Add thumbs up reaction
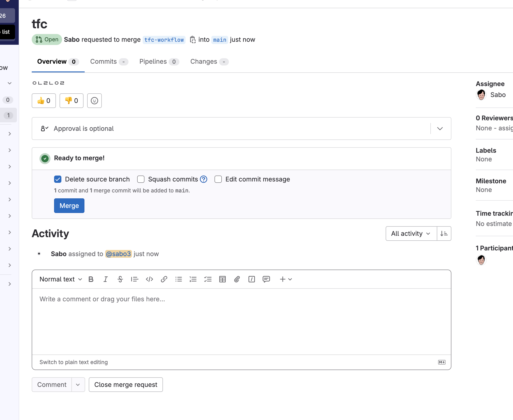The image size is (513, 420). 44,101
